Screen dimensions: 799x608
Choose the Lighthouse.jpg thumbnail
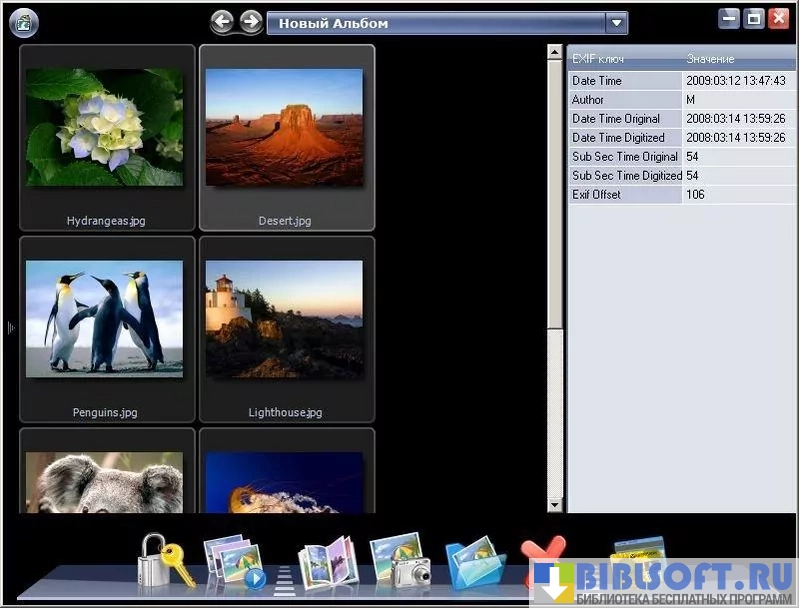[x=286, y=328]
